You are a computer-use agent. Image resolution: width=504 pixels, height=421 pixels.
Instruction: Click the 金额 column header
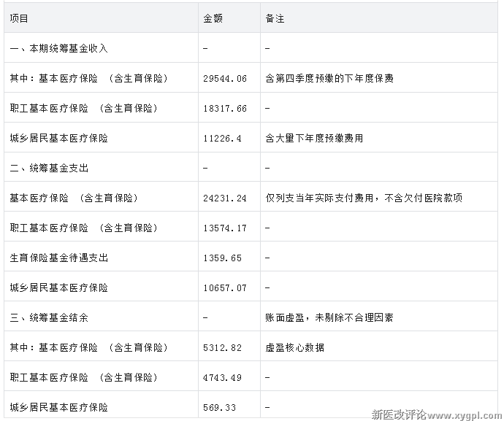click(x=213, y=18)
